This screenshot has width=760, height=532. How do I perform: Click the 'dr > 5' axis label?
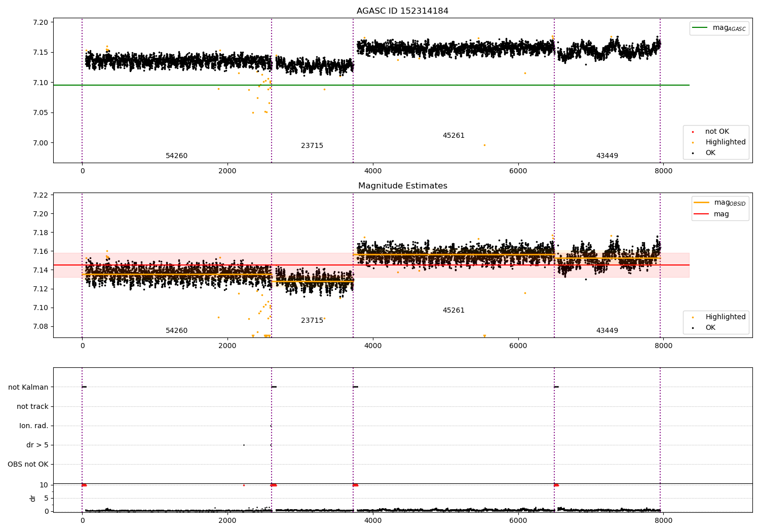[x=37, y=445]
